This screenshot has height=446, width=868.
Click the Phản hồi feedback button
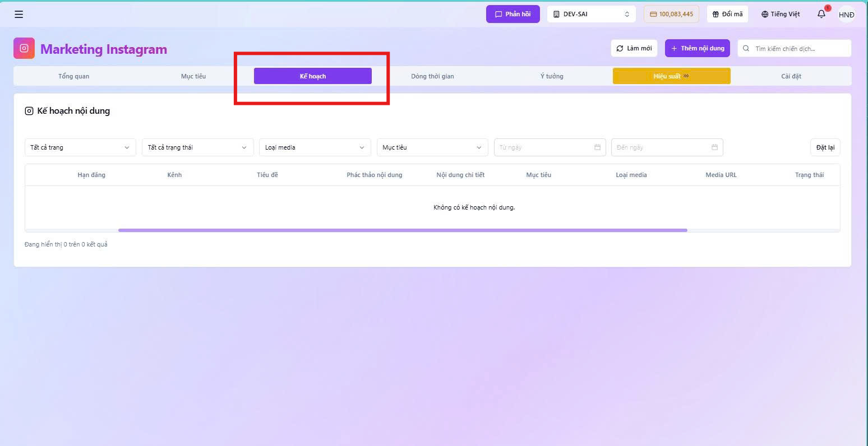point(513,14)
